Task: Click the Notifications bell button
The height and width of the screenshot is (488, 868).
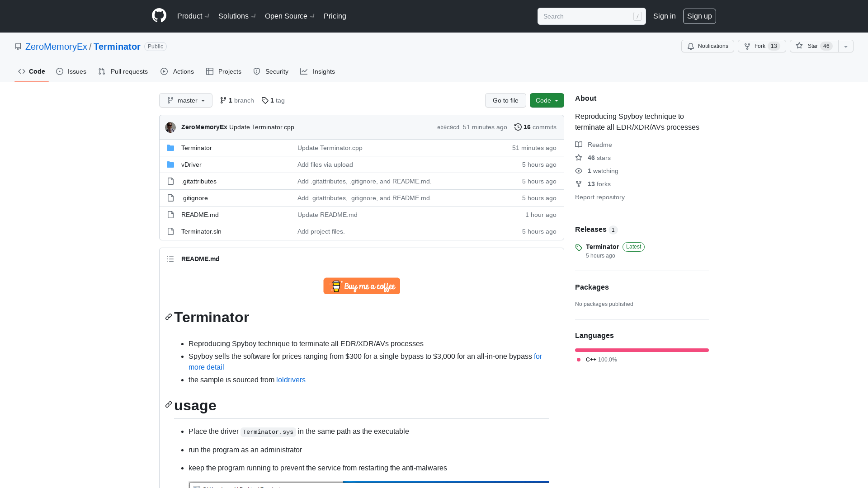Action: click(708, 46)
